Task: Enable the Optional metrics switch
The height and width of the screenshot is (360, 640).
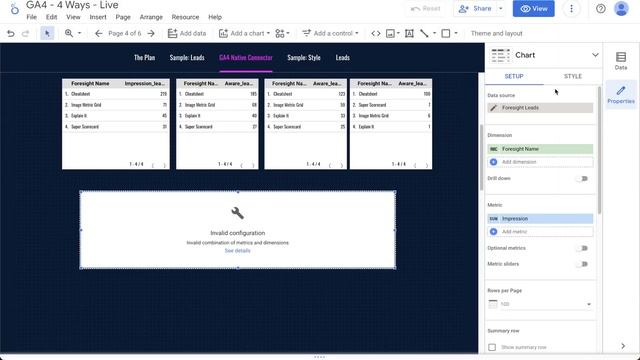Action: click(x=582, y=248)
